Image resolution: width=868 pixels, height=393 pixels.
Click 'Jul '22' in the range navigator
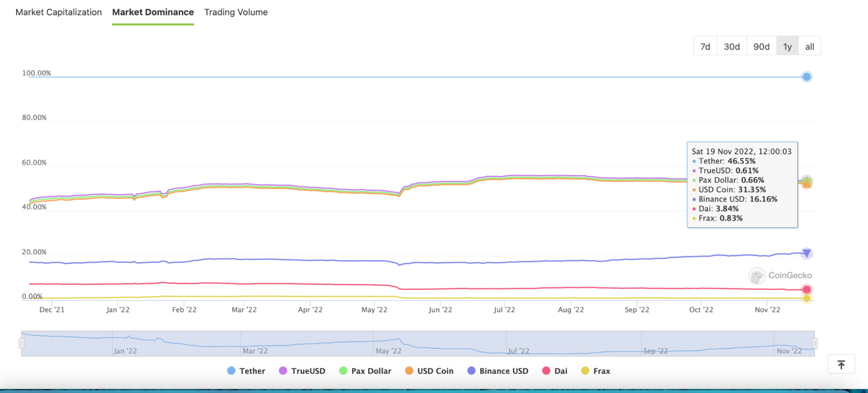[x=519, y=351]
